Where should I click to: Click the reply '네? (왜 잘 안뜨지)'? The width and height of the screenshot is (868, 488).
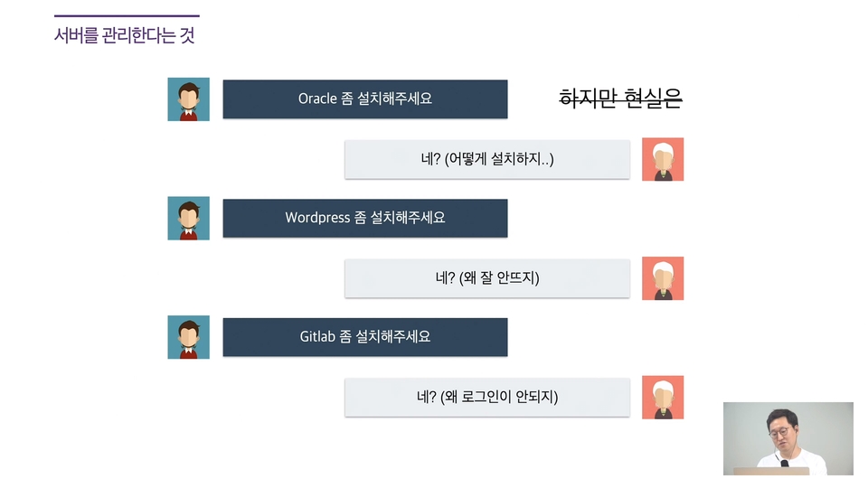487,278
